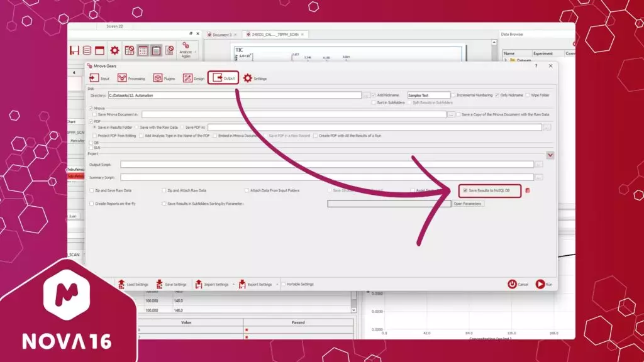The height and width of the screenshot is (362, 644).
Task: Enable Zip and Save Raw Data
Action: coord(92,190)
